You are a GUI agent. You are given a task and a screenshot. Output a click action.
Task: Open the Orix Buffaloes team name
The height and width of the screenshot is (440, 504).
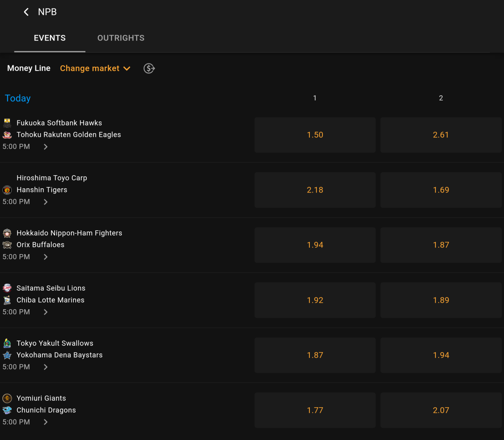point(41,245)
